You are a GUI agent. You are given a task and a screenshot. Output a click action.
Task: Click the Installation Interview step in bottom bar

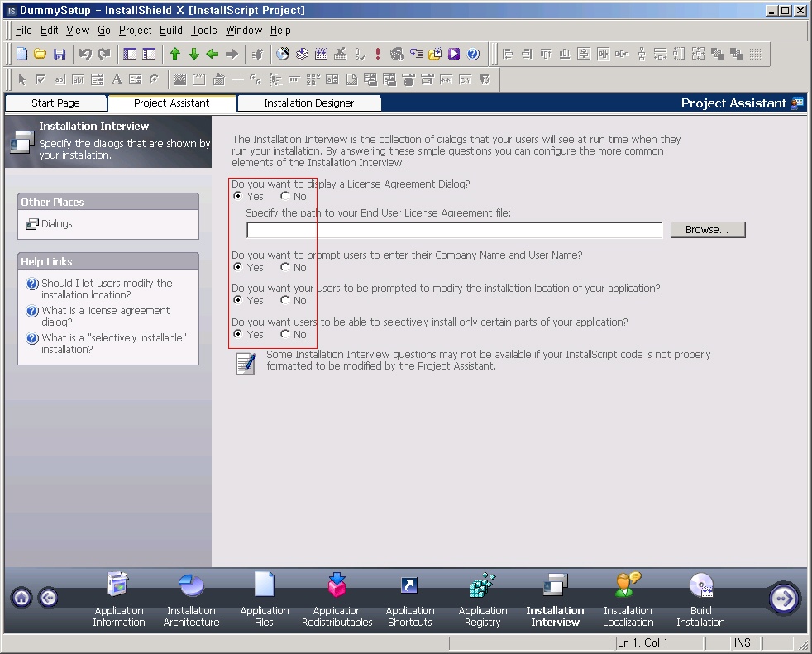[x=555, y=599]
